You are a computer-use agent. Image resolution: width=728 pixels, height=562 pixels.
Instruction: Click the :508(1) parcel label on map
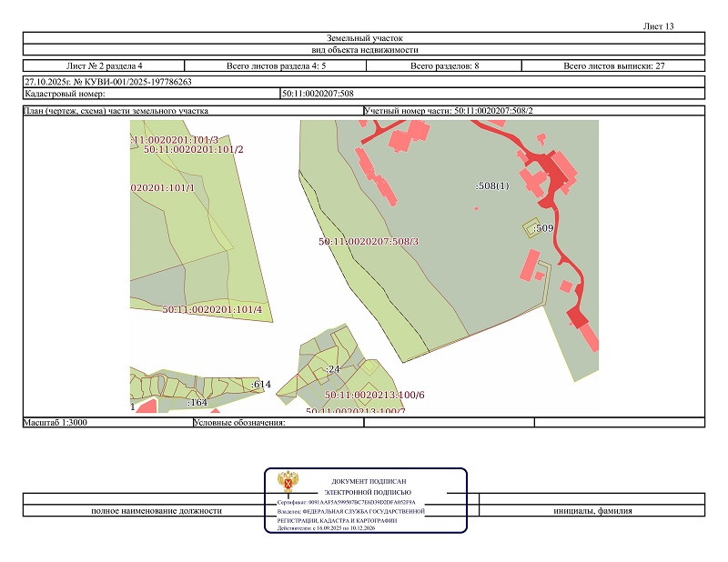(492, 186)
